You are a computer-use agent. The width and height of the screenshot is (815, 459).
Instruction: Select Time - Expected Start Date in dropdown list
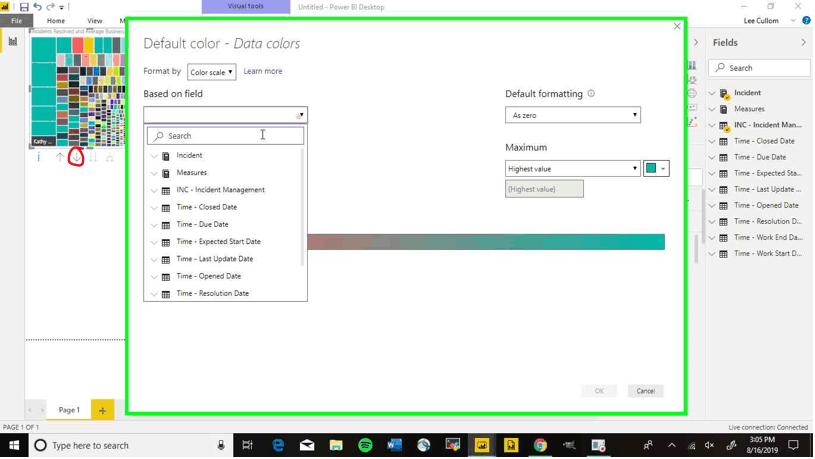[218, 242]
